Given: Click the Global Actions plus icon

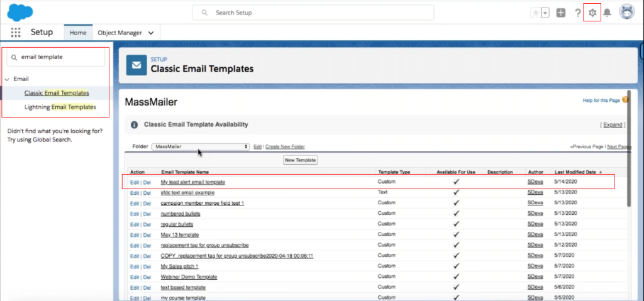Looking at the screenshot, I should coord(560,13).
